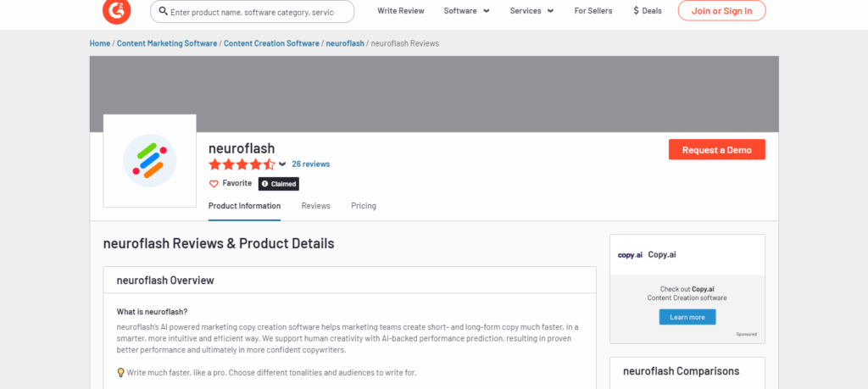
Task: Click the Request a Demo button
Action: pos(717,149)
